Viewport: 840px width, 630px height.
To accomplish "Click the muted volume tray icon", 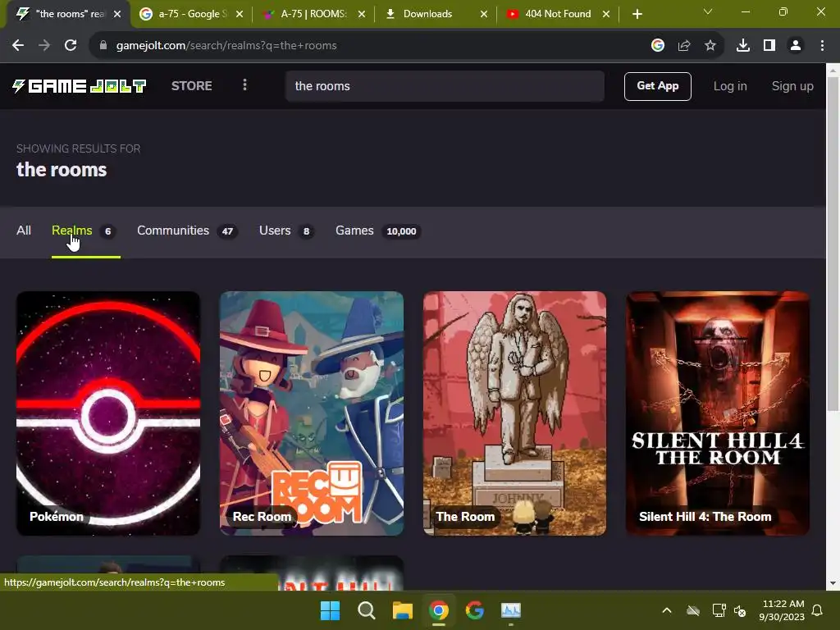I will pos(740,610).
